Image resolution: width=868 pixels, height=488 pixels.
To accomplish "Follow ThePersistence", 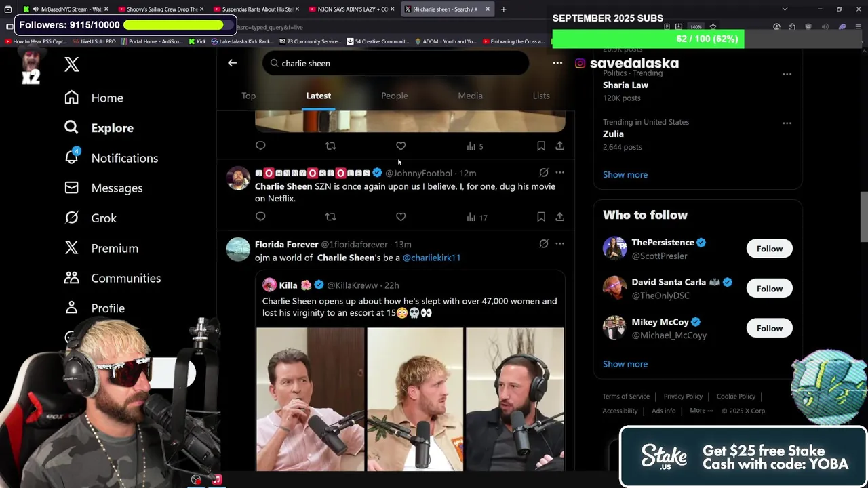I will click(x=769, y=249).
